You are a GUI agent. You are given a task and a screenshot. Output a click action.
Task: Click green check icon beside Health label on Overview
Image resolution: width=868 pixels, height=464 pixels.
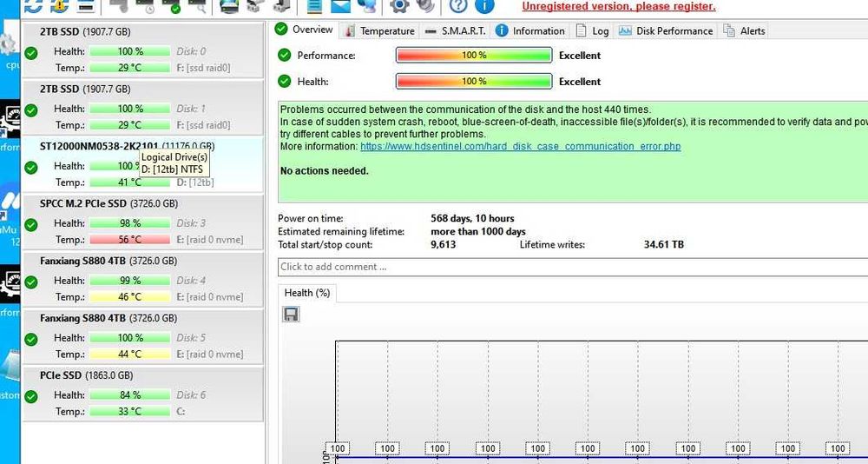click(284, 81)
